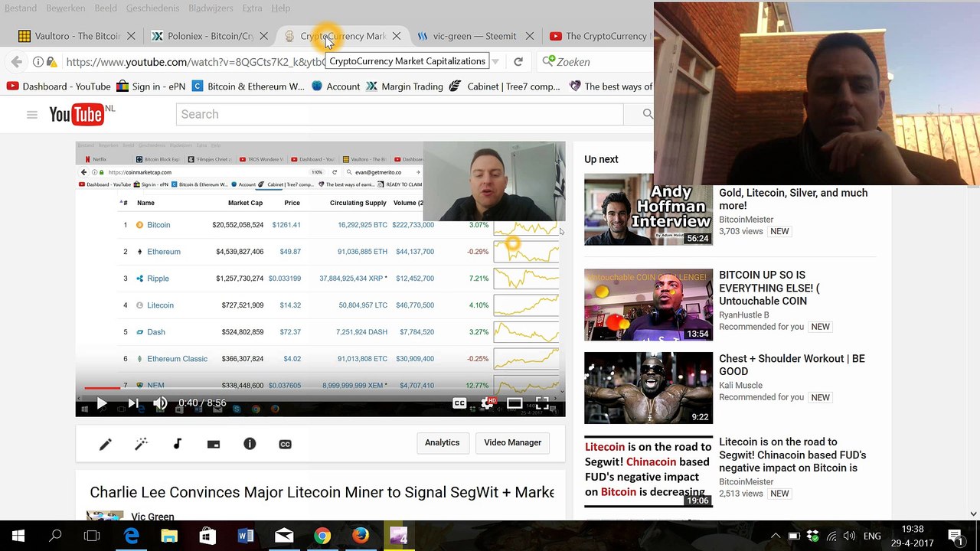Screen dimensions: 980x551
Task: Open Microsoft Word from the taskbar
Action: [246, 536]
